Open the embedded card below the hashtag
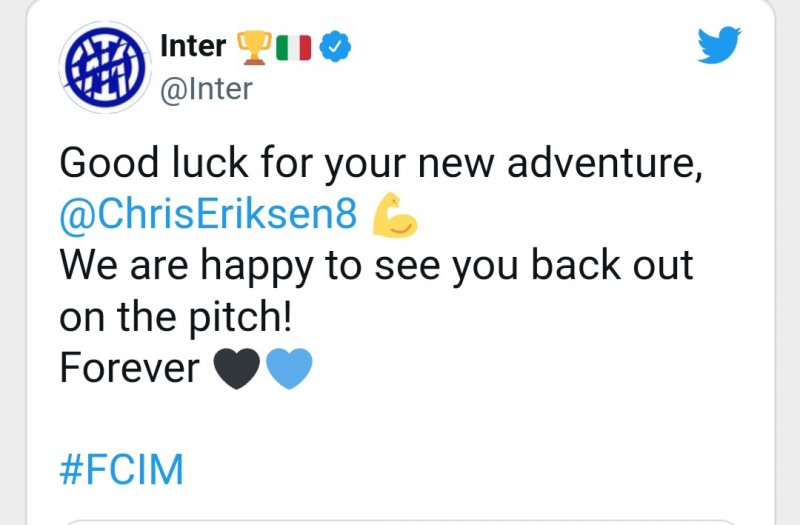The width and height of the screenshot is (800, 525). [400, 520]
